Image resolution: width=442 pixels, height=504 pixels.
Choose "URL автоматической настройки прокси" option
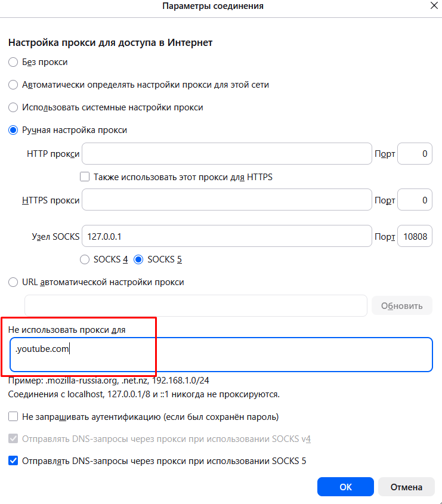click(x=13, y=282)
